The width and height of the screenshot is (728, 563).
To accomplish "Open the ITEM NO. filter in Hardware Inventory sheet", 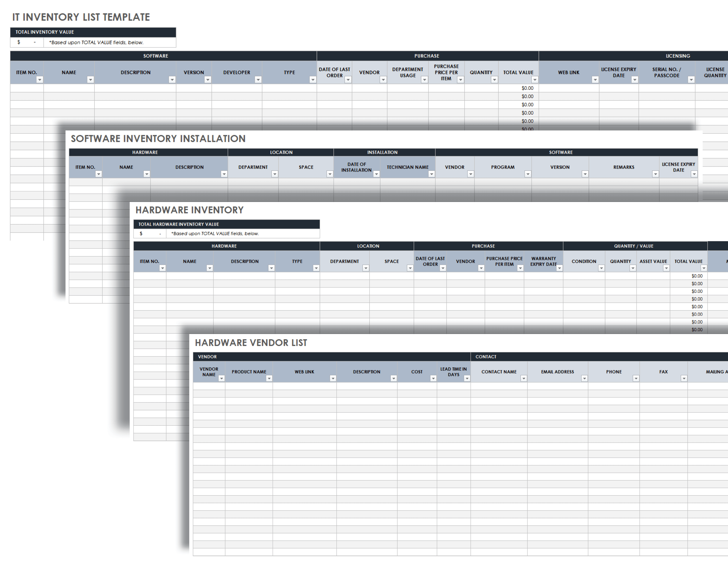I will tap(162, 268).
